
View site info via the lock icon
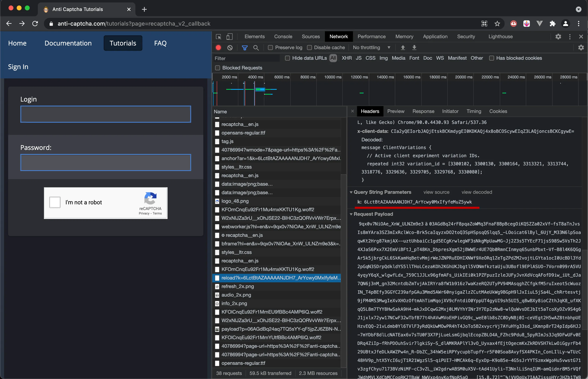click(51, 24)
